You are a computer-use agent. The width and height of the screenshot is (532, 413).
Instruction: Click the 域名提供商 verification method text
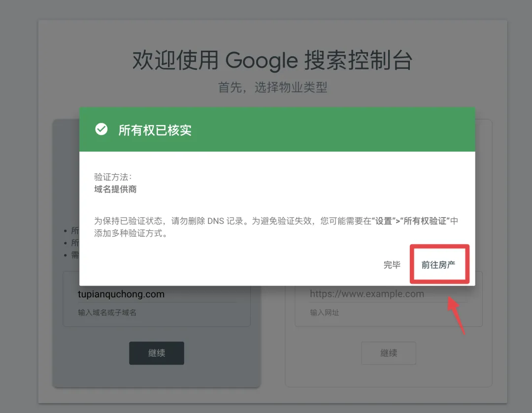[x=115, y=189]
